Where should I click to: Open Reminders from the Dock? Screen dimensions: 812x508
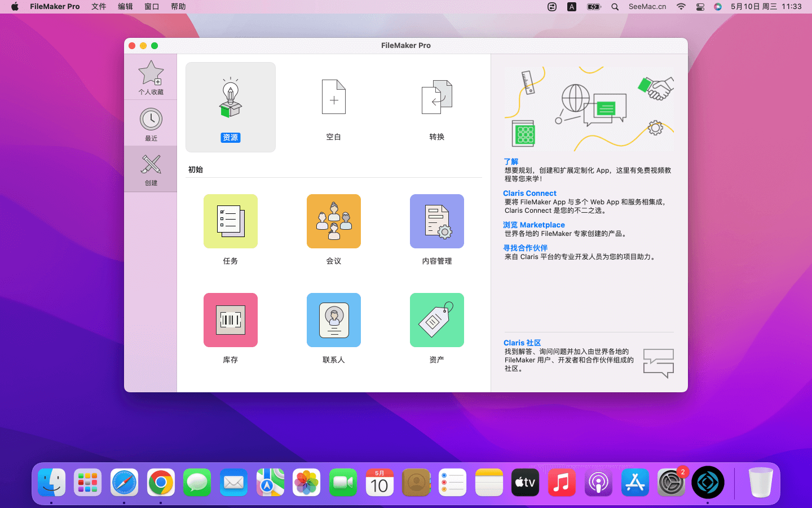452,483
